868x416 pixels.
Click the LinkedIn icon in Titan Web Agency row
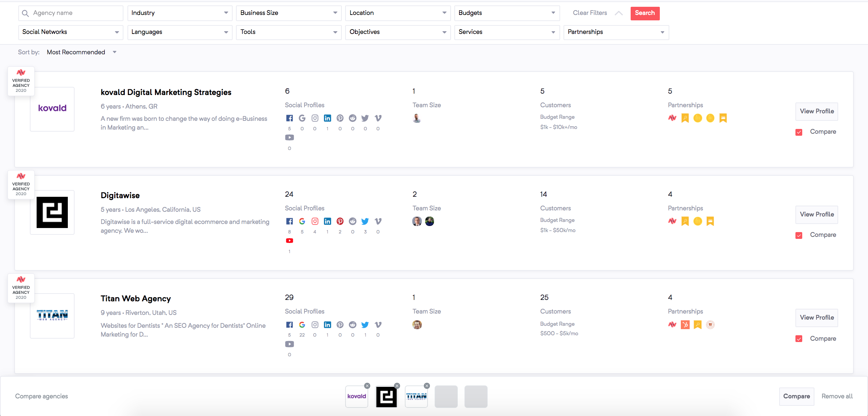pos(328,325)
